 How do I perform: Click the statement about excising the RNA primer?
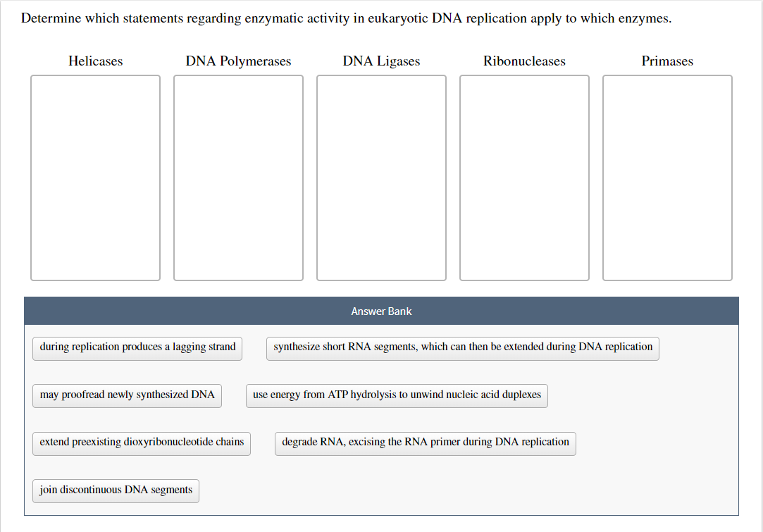(x=425, y=443)
